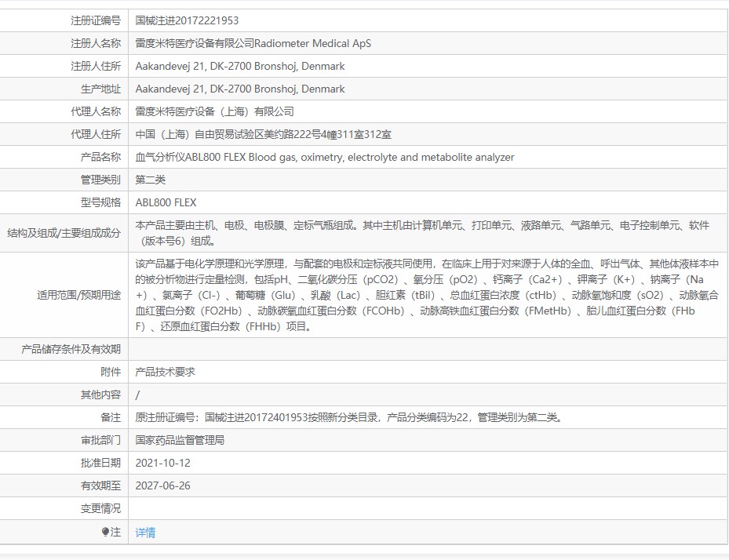The width and height of the screenshot is (729, 560).
Task: Click the 备注 label
Action: click(111, 417)
